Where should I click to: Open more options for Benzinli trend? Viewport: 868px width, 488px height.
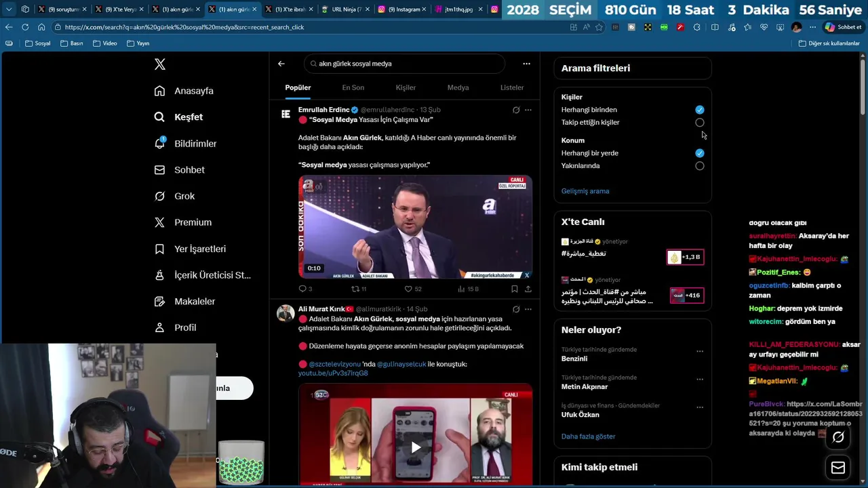pos(700,351)
